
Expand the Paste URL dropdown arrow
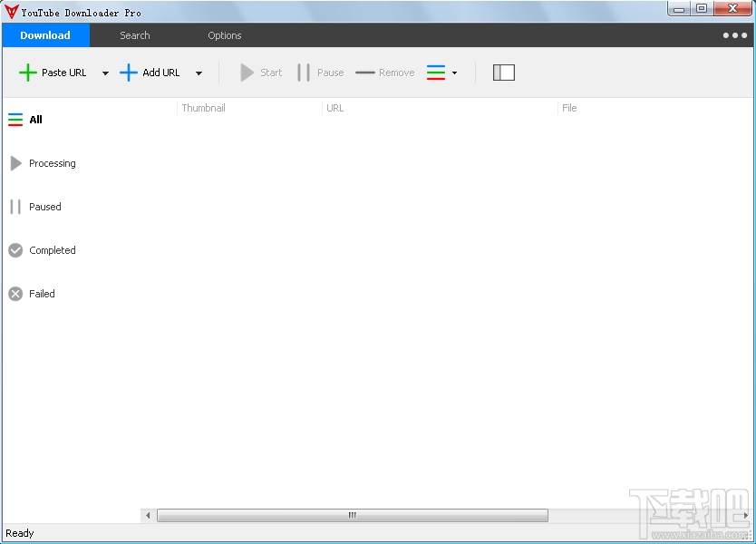[x=105, y=73]
